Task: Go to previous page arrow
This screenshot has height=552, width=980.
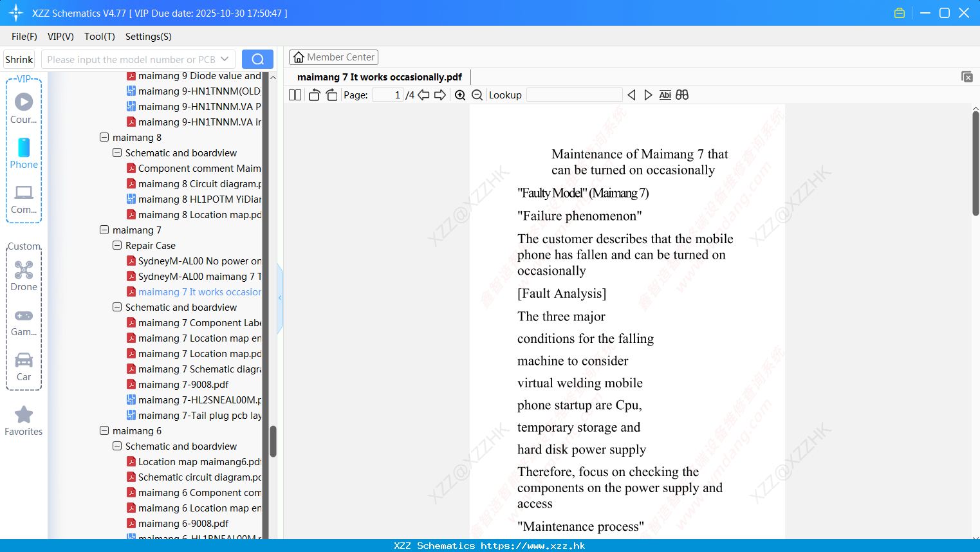Action: point(423,95)
